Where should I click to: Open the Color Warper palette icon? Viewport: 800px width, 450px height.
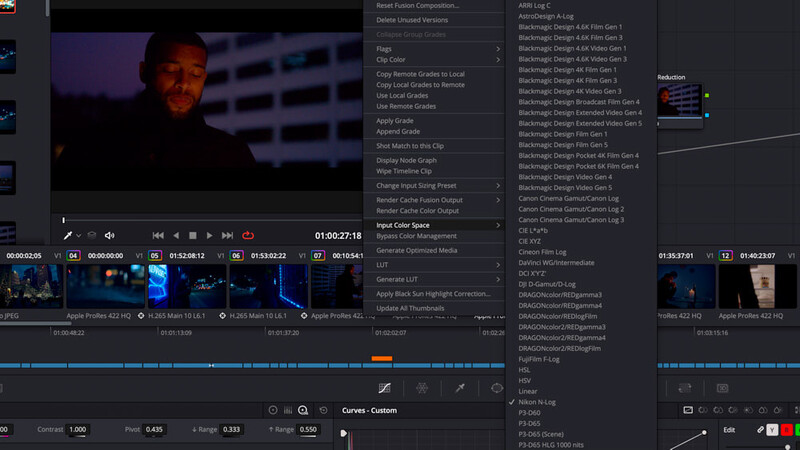[x=422, y=388]
